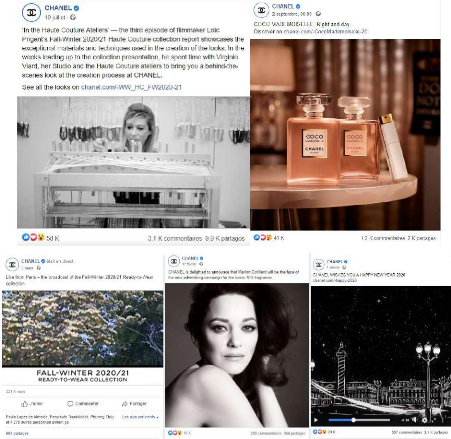The height and width of the screenshot is (439, 451).
Task: Click the reaction icons under the perfume photo
Action: click(263, 237)
